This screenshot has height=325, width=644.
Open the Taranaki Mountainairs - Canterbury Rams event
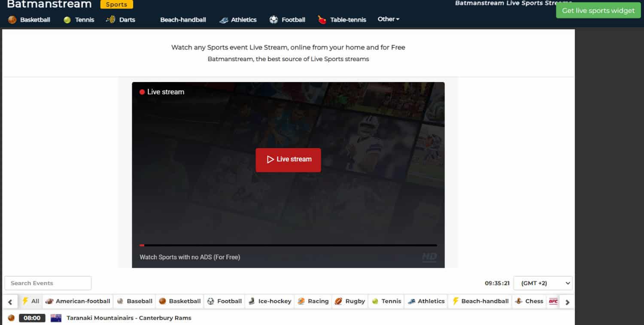pyautogui.click(x=129, y=318)
